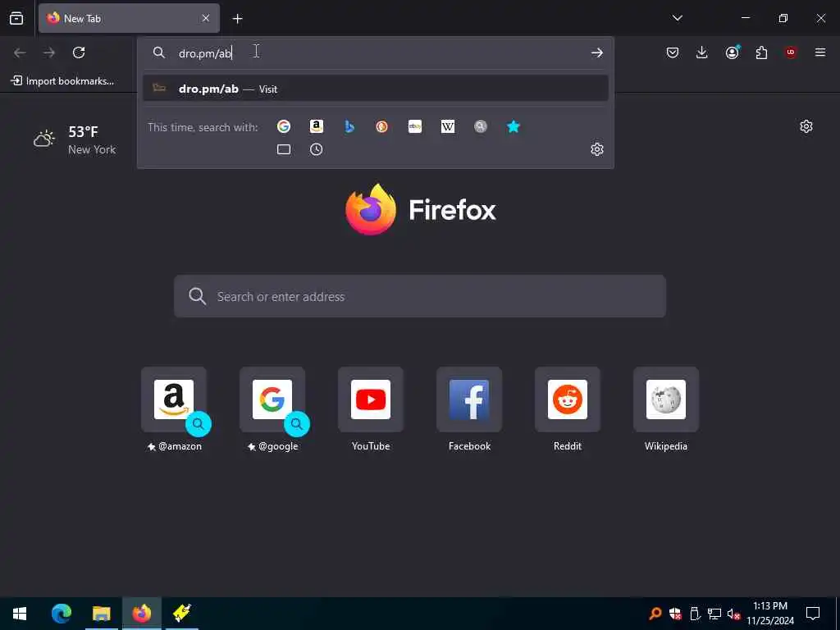
Task: Switch to Firefox taskbar button
Action: (x=142, y=614)
